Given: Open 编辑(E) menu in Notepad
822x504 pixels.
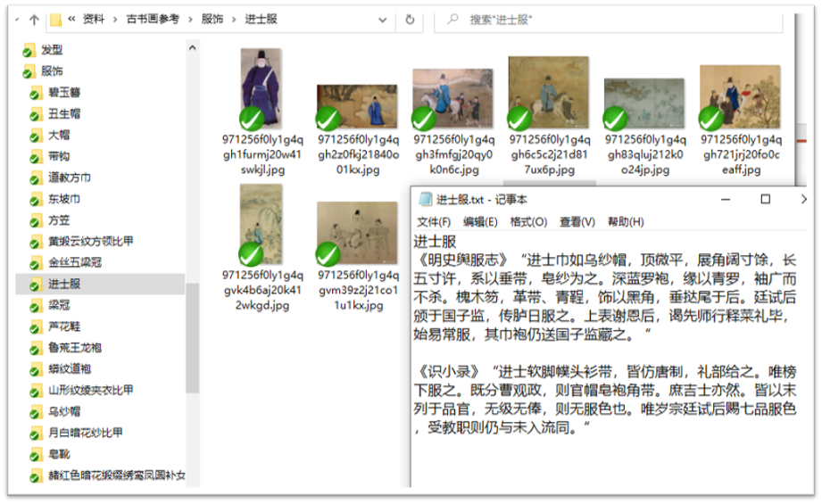Looking at the screenshot, I should [x=480, y=222].
